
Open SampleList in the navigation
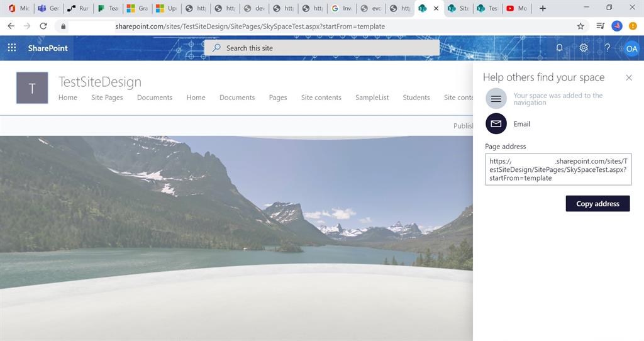coord(372,98)
